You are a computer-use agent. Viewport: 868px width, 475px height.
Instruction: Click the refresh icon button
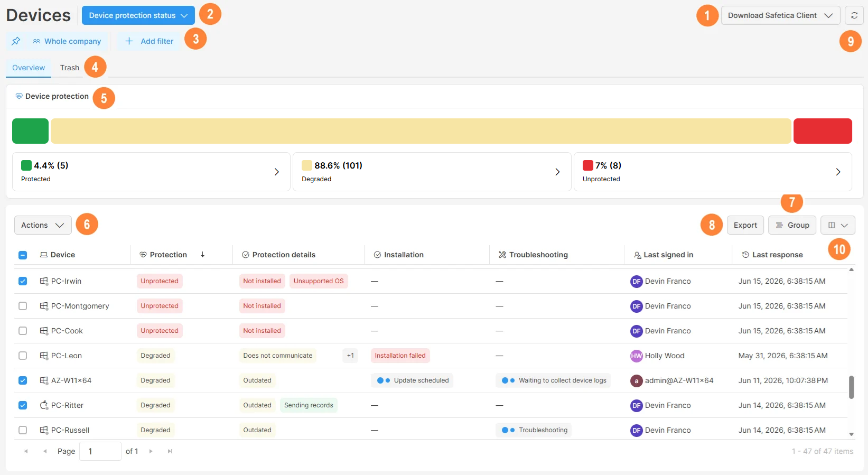(x=854, y=15)
